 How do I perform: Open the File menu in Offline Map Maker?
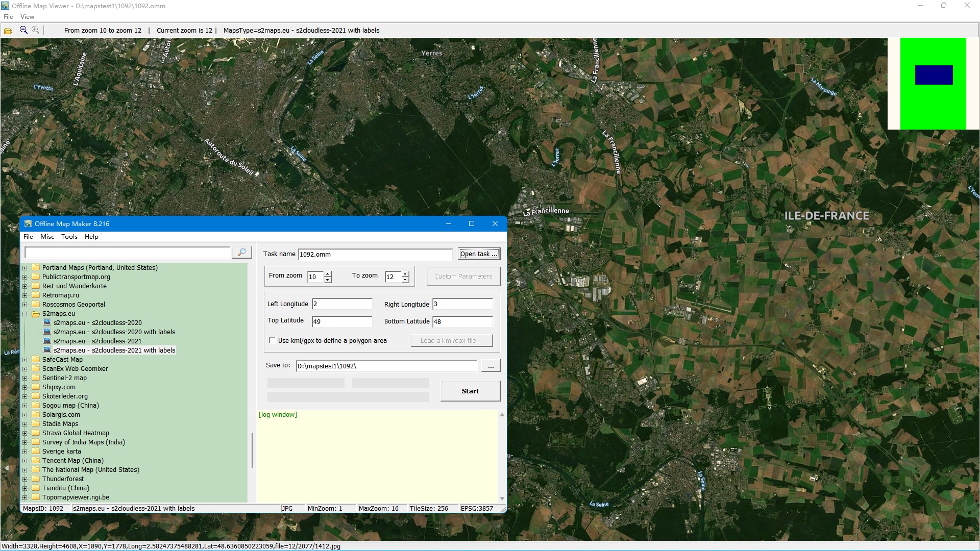coord(28,237)
